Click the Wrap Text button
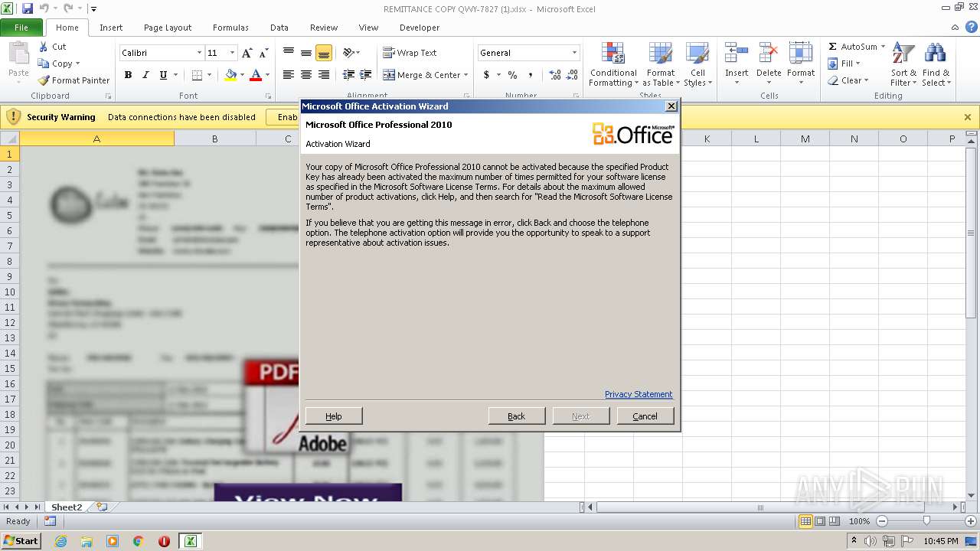This screenshot has height=551, width=980. [410, 53]
